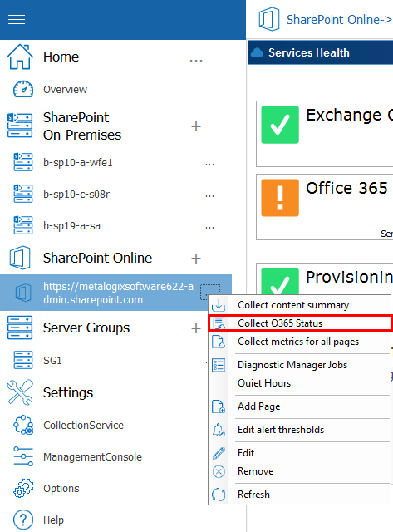This screenshot has height=532, width=393.
Task: Select the b-sp10-c-s08r server
Action: 76,194
